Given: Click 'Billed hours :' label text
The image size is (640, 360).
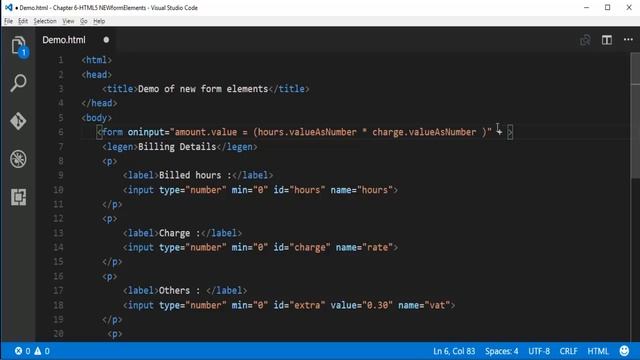Looking at the screenshot, I should 195,176.
